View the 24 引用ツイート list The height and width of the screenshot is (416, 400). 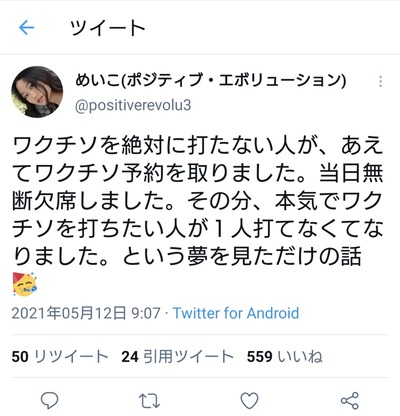pyautogui.click(x=177, y=357)
